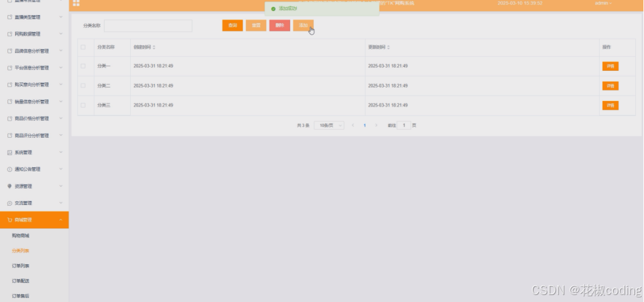Screen dimensions: 644x302
Task: Open the 订单配送 submenu item
Action: point(20,282)
